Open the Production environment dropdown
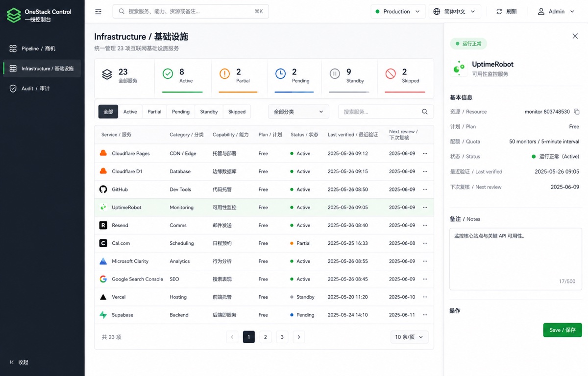Image resolution: width=588 pixels, height=376 pixels. [398, 11]
